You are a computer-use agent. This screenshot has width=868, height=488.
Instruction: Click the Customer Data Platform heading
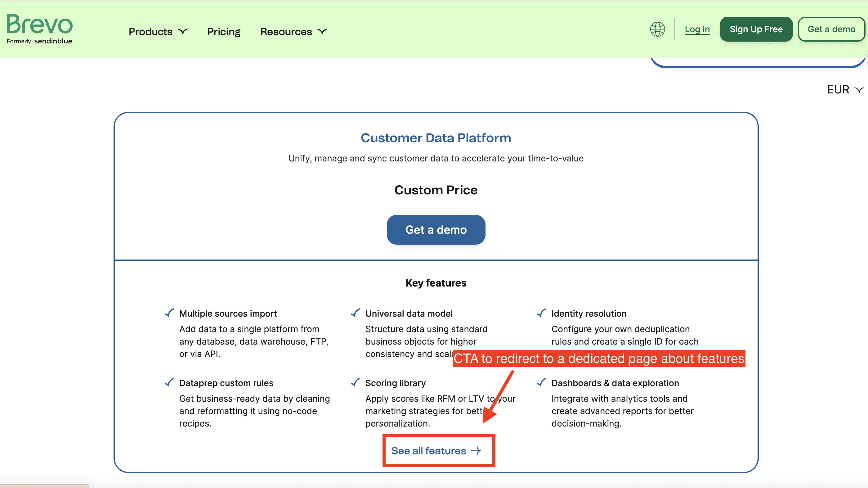coord(436,138)
